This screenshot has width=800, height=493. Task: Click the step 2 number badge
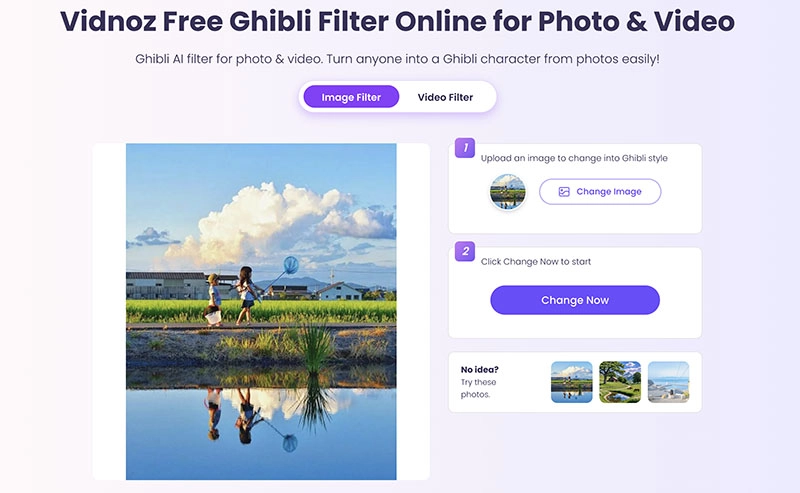[465, 251]
